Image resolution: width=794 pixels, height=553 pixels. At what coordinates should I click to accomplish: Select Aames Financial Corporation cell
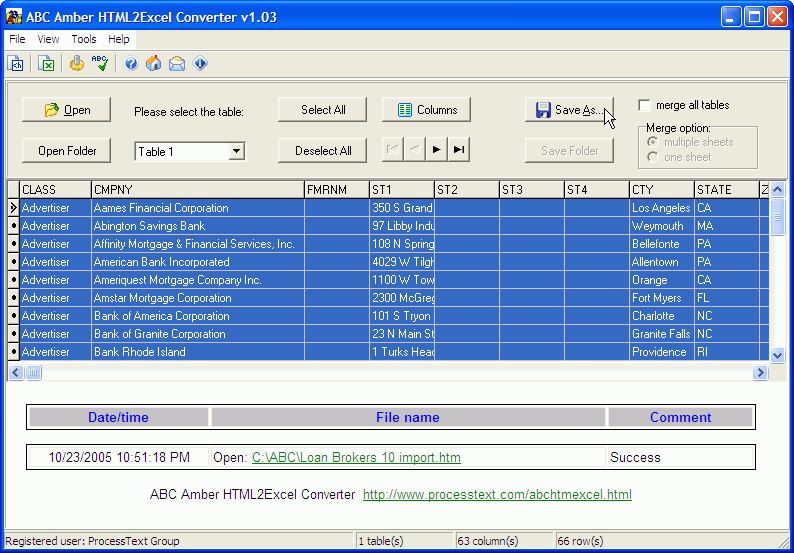point(198,208)
